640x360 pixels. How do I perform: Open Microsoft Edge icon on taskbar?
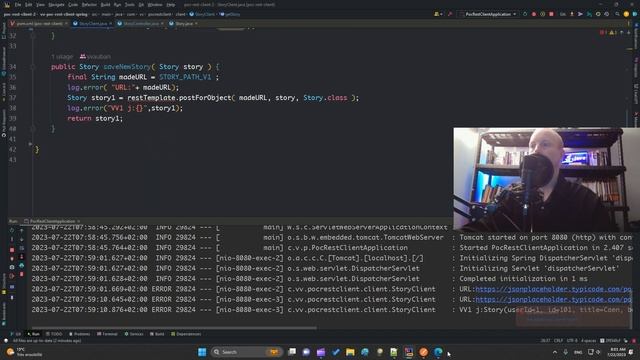(438, 352)
